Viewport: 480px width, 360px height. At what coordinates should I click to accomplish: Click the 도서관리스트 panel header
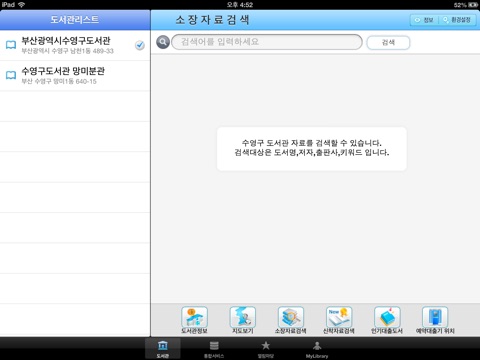(x=75, y=20)
